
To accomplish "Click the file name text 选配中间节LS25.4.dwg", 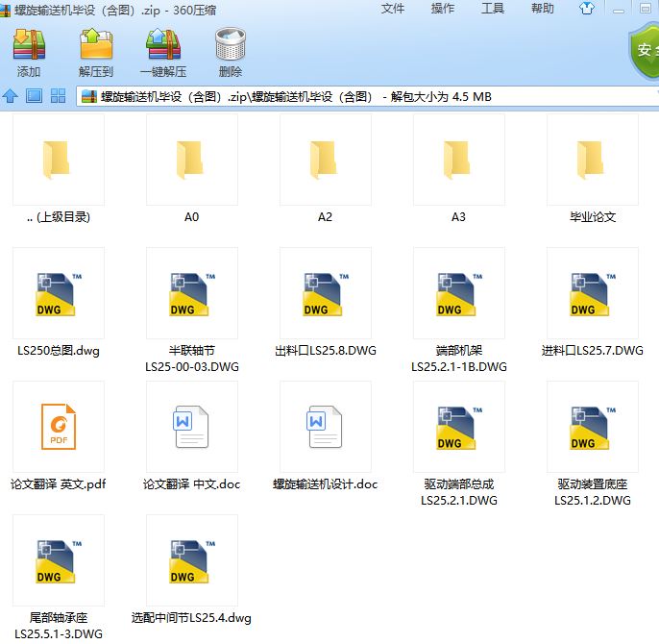I will point(192,618).
